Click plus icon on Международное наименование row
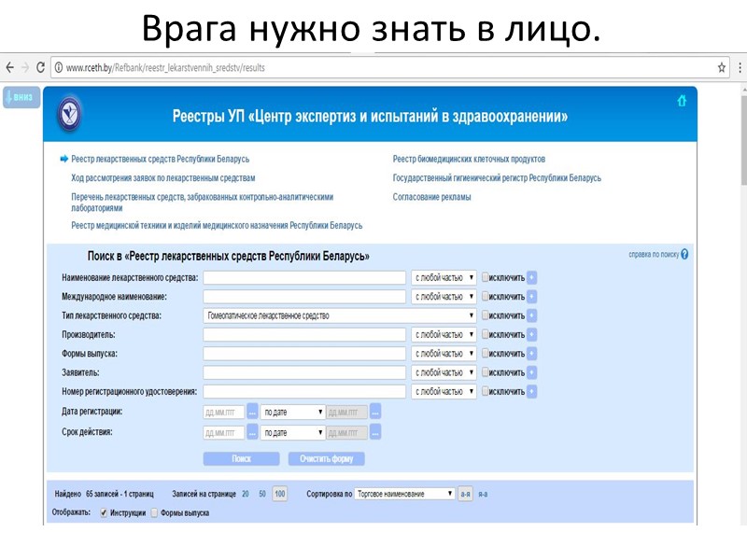 pyautogui.click(x=531, y=297)
